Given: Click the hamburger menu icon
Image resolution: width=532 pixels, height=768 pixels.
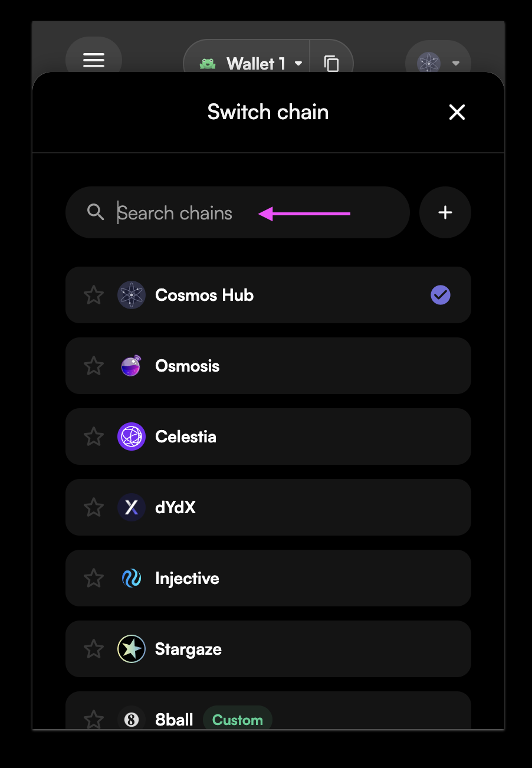Looking at the screenshot, I should [94, 60].
